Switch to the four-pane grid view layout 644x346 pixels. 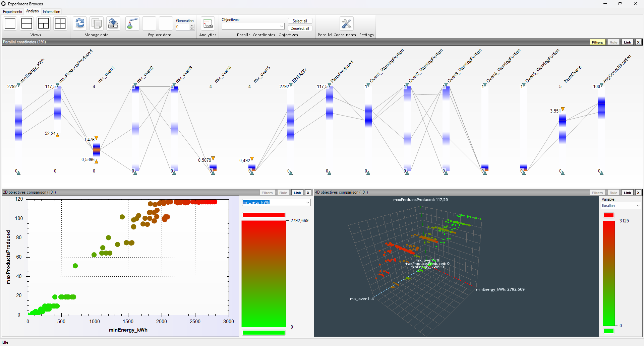(x=60, y=23)
